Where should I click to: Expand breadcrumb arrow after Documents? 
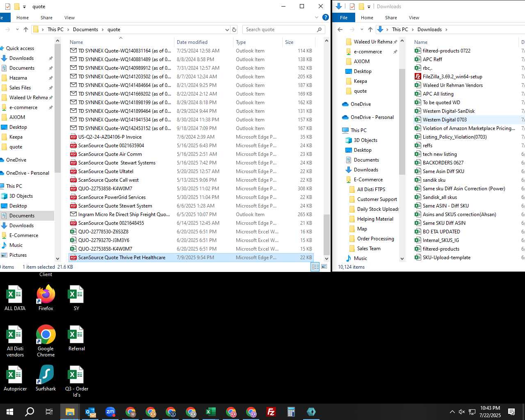coord(103,30)
